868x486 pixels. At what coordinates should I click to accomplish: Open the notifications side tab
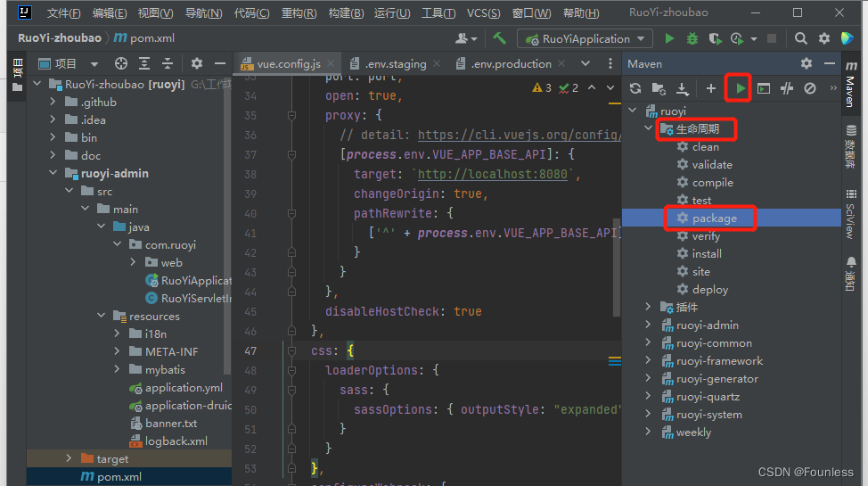(x=851, y=273)
